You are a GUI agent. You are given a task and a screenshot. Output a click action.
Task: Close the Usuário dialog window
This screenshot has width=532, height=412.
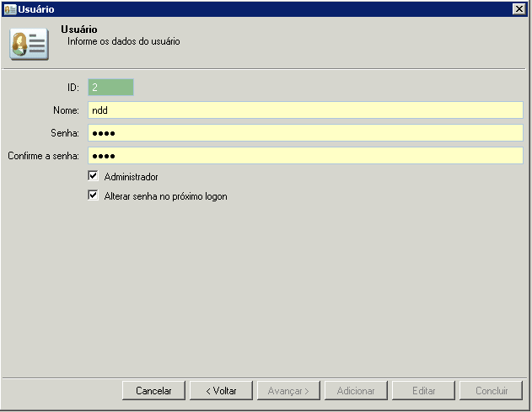pyautogui.click(x=519, y=8)
